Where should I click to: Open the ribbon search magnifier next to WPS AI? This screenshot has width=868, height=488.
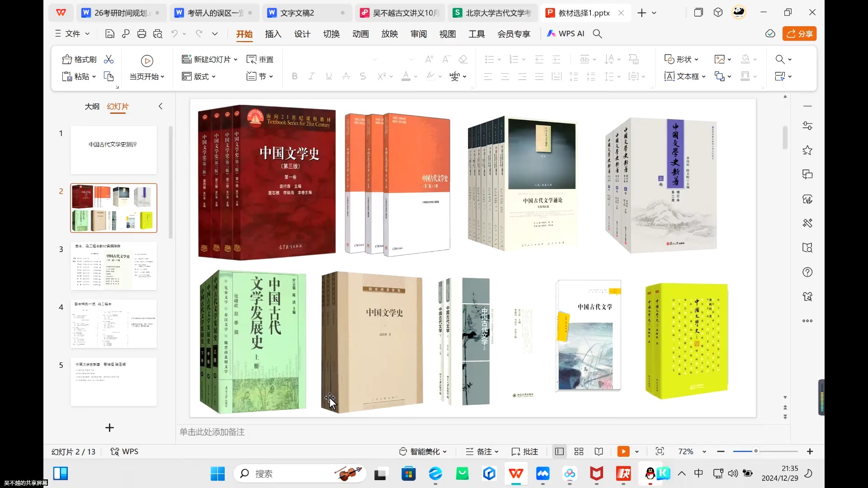tap(597, 34)
